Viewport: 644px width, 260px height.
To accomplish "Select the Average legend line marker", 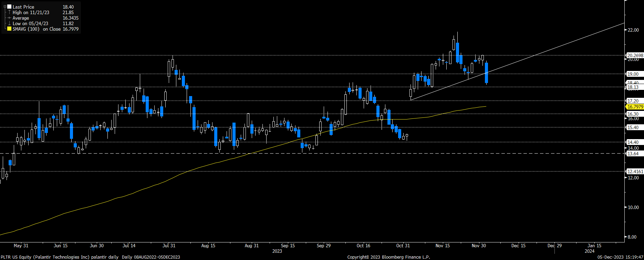I will 9,18.
